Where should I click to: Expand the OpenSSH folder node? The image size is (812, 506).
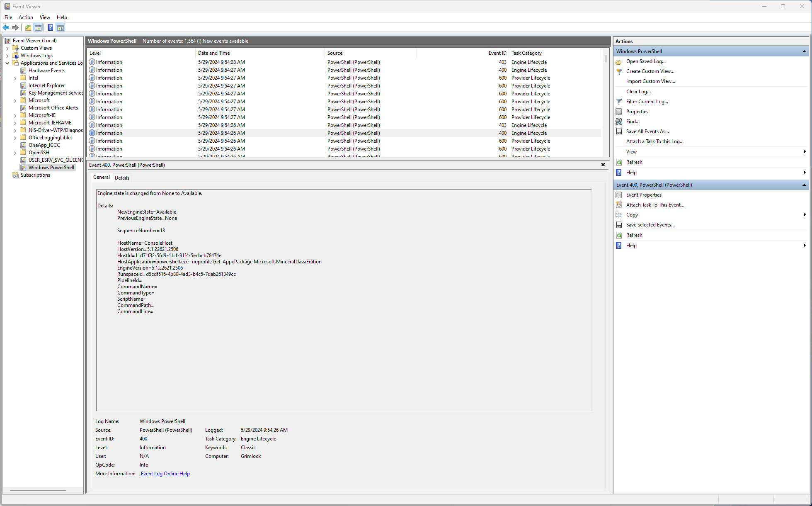click(x=15, y=153)
